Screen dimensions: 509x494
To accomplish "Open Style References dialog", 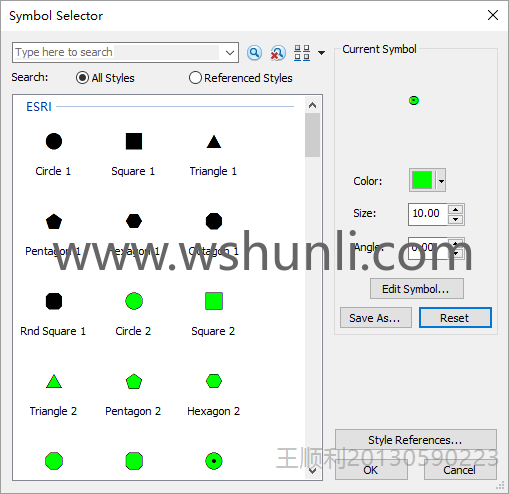I will tap(416, 440).
